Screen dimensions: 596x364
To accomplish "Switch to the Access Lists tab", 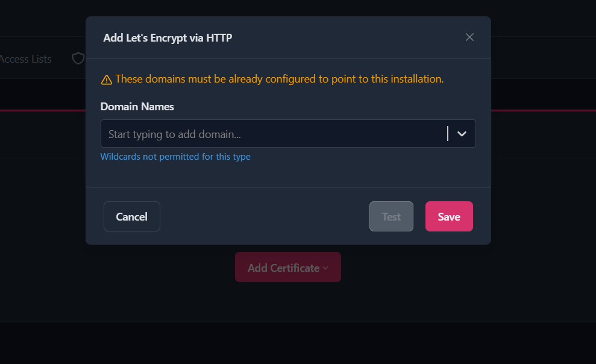I will click(x=26, y=59).
